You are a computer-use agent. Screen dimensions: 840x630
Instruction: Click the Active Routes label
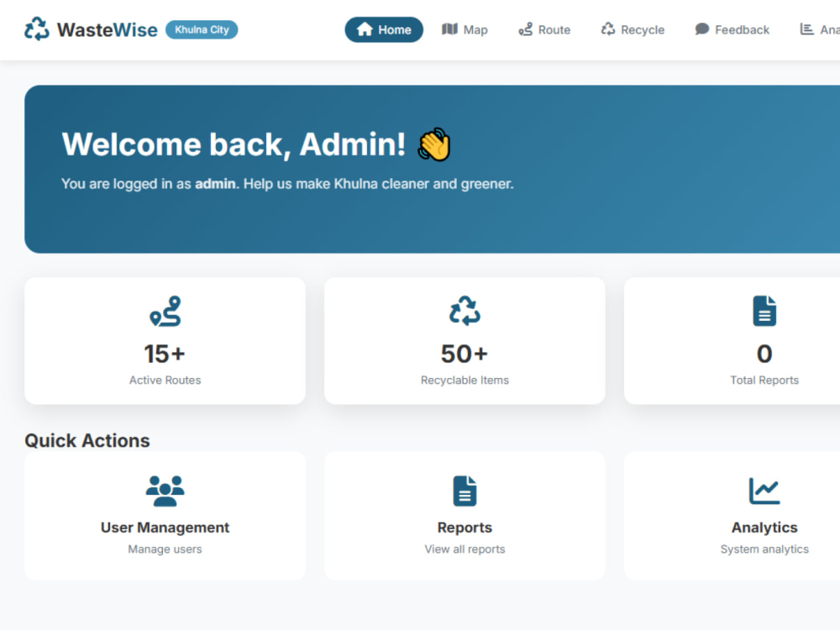pyautogui.click(x=165, y=380)
